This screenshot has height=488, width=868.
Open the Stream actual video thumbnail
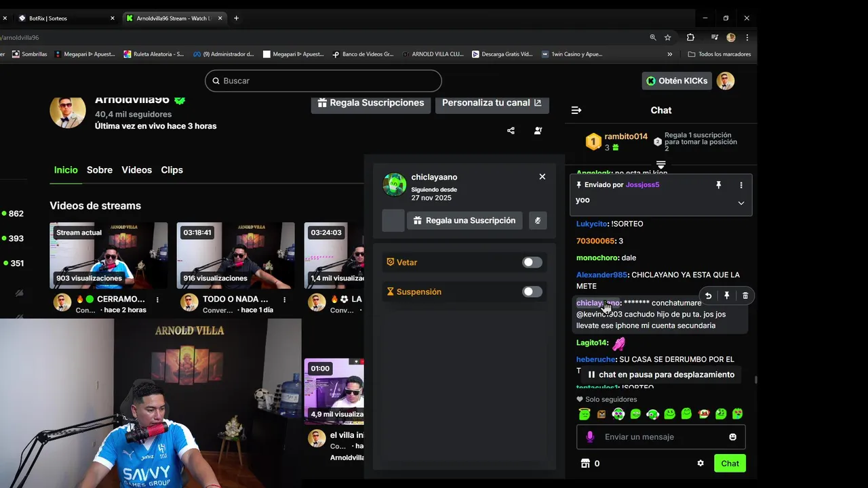[x=108, y=256]
